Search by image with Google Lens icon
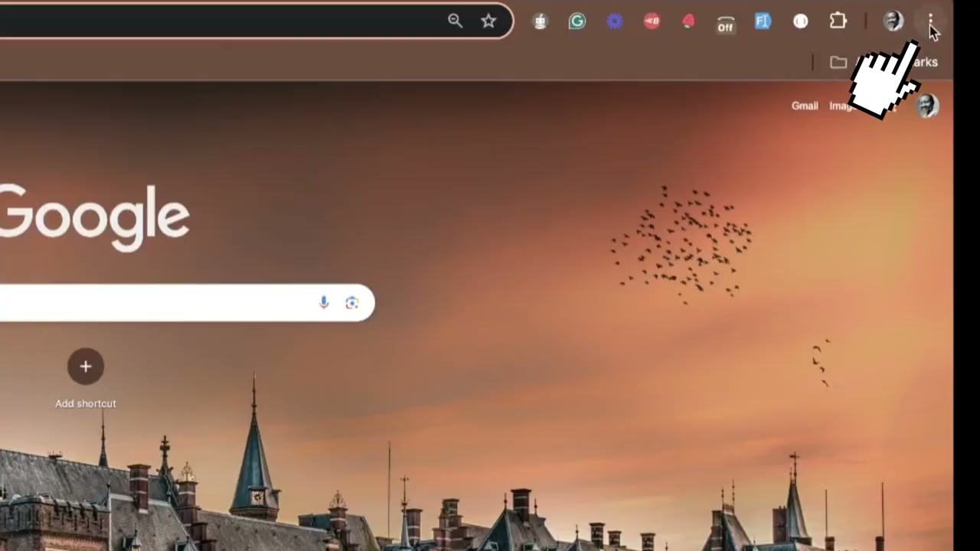This screenshot has height=551, width=980. pos(352,302)
